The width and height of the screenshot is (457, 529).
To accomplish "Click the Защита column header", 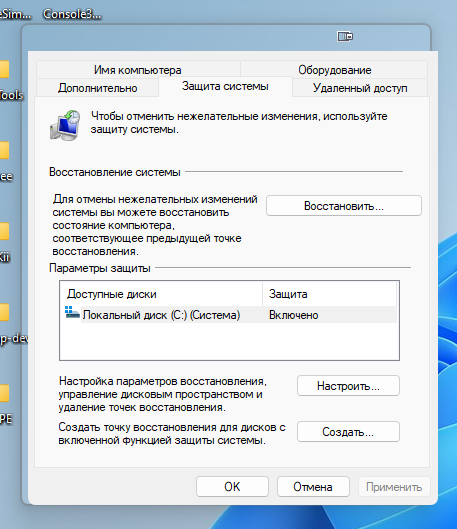I will pyautogui.click(x=330, y=294).
